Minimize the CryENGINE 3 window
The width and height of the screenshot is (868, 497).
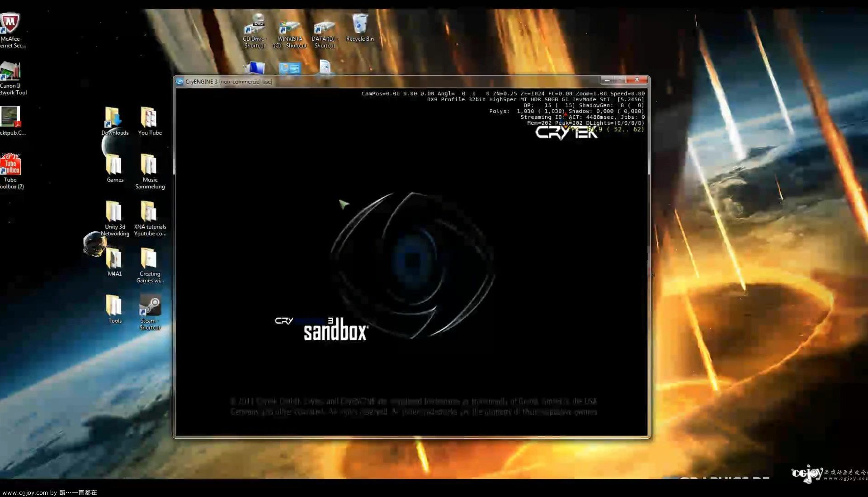[607, 80]
